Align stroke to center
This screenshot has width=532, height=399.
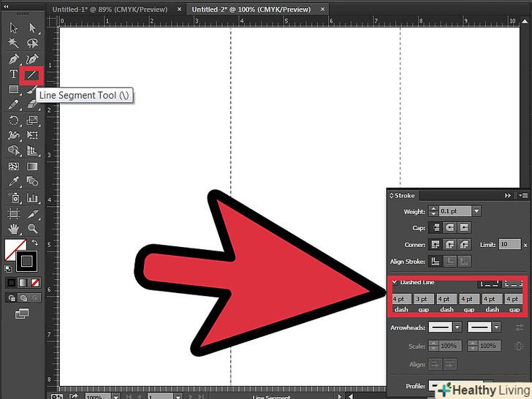(x=436, y=262)
